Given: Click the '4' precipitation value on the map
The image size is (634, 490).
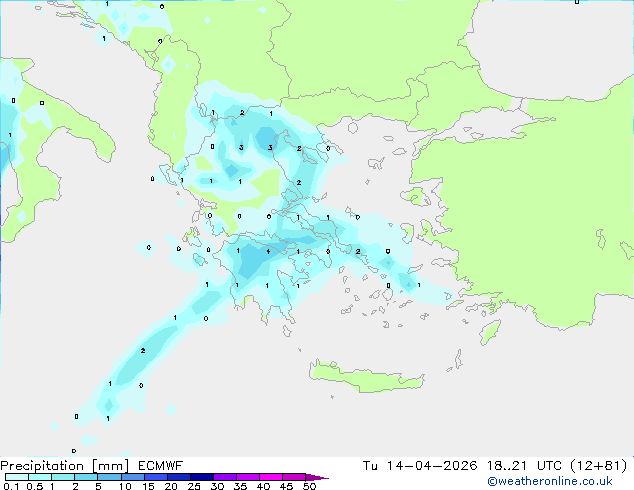Looking at the screenshot, I should point(268,251).
